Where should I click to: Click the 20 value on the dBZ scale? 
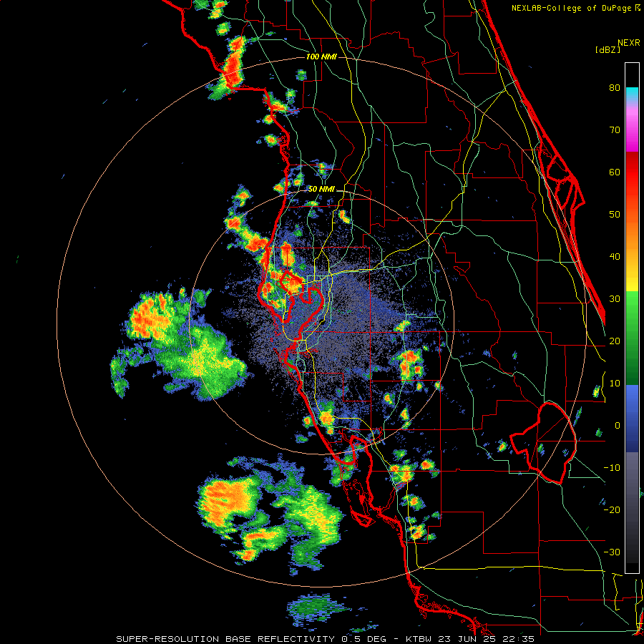(x=615, y=341)
